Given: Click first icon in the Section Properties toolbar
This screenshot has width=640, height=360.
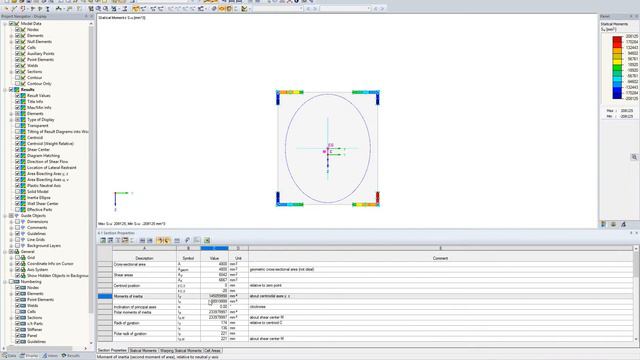Looking at the screenshot, I should [x=103, y=240].
